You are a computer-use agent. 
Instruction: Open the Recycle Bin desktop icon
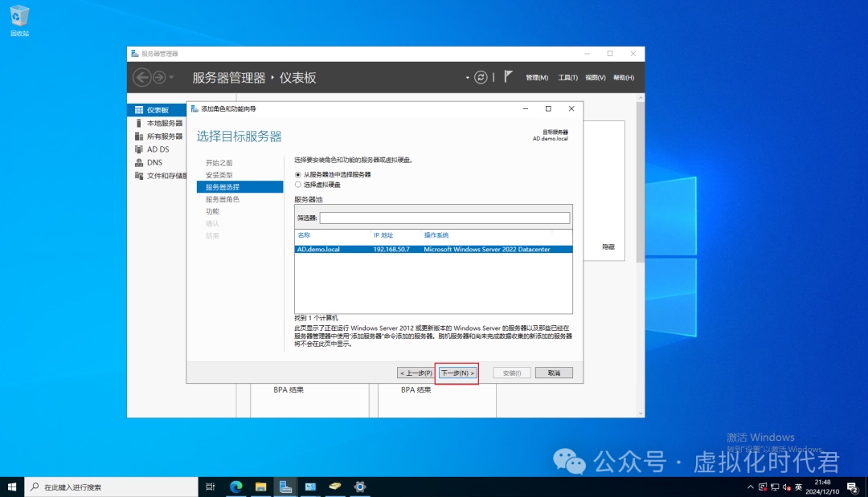(19, 21)
